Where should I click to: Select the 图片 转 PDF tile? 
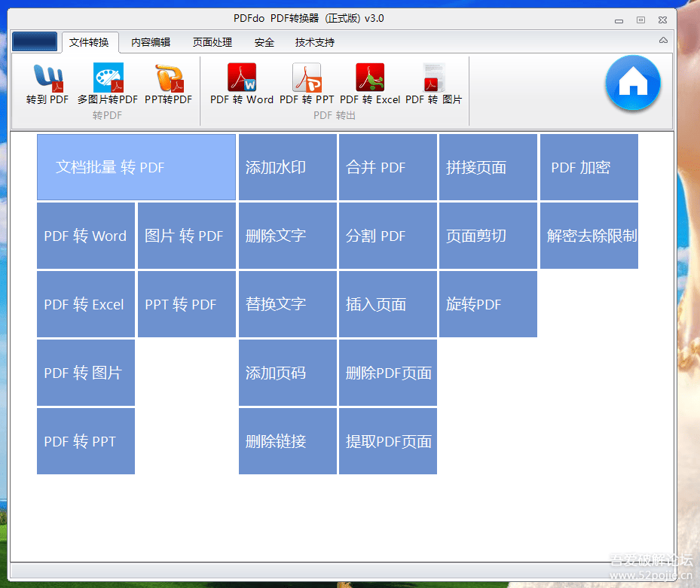coord(187,236)
